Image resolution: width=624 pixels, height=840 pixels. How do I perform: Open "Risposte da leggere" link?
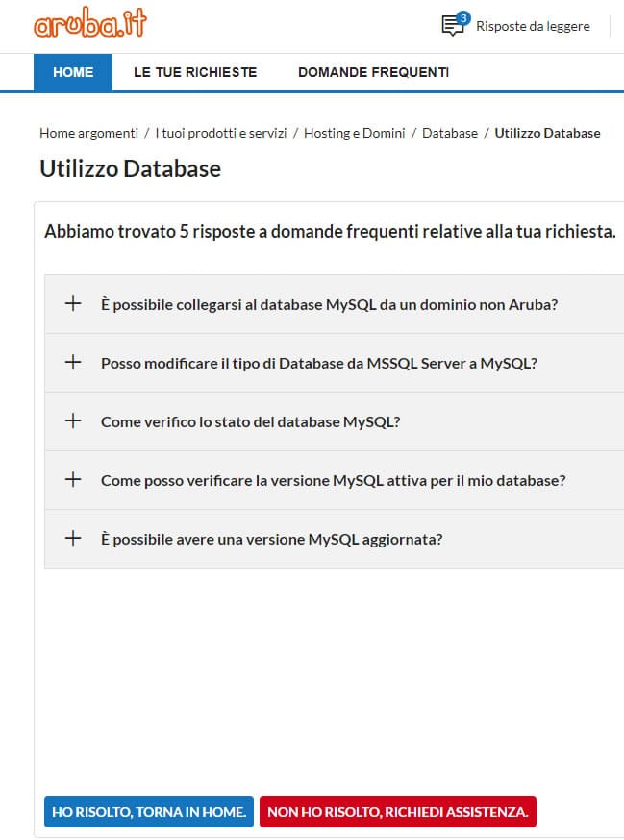pyautogui.click(x=533, y=26)
